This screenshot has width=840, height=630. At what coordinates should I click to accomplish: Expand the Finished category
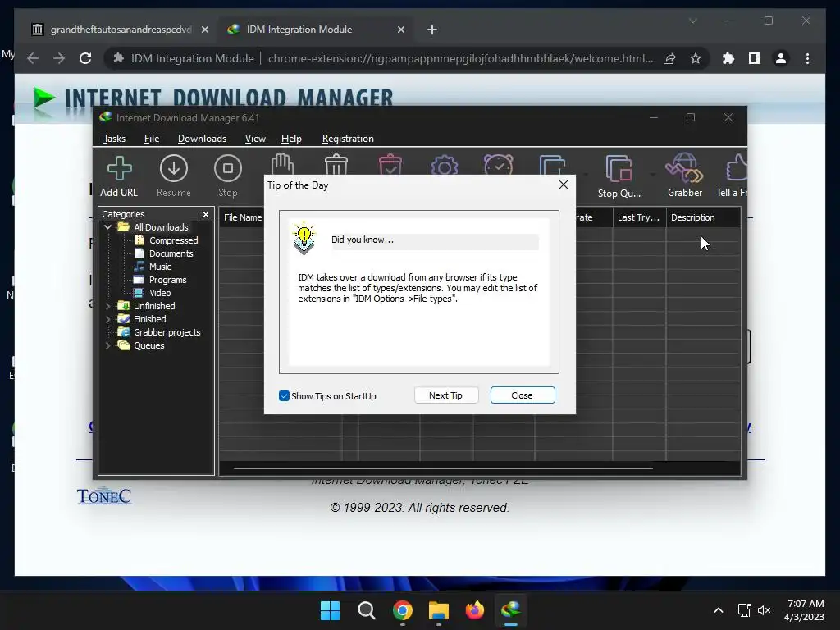[107, 319]
